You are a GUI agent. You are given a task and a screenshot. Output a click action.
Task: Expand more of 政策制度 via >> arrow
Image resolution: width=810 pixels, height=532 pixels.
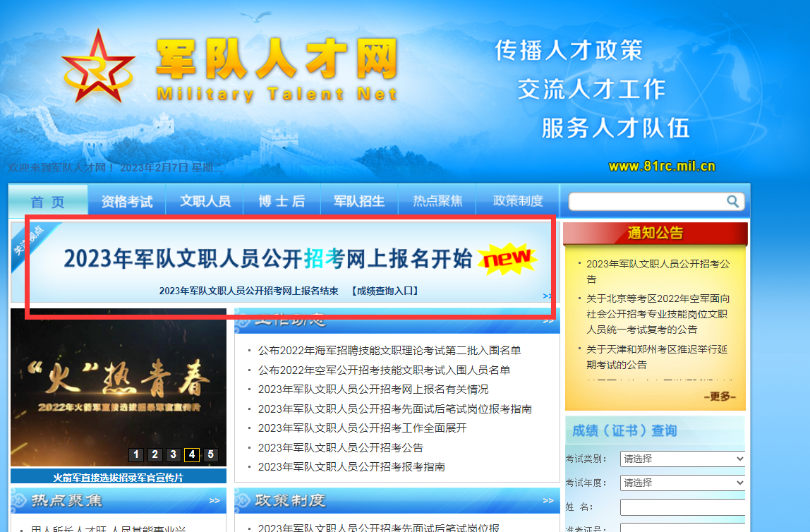[548, 500]
